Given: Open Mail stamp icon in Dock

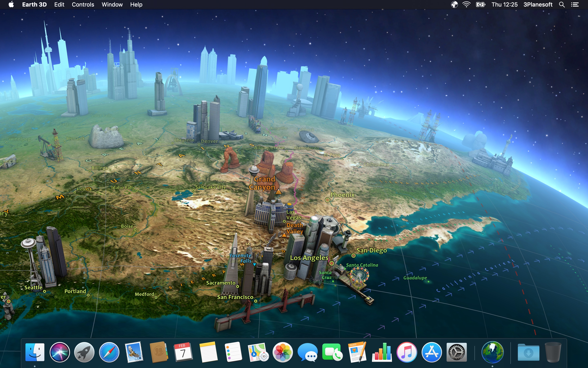Looking at the screenshot, I should pos(134,352).
